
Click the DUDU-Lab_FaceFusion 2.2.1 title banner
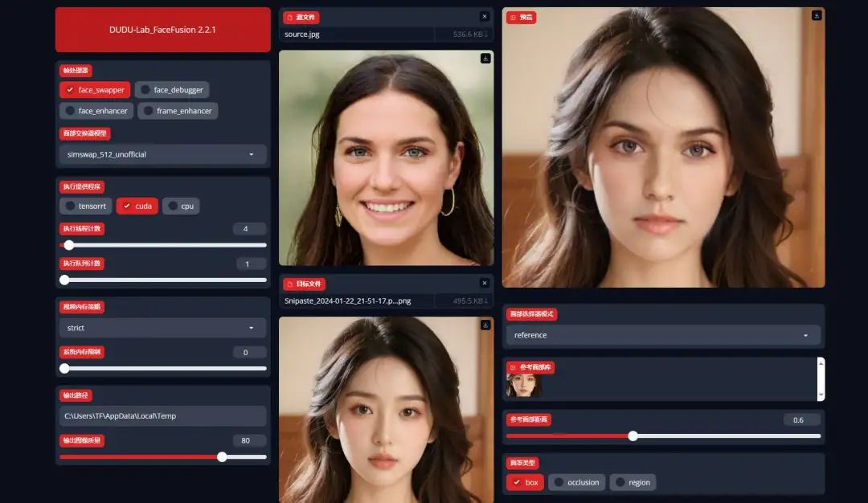point(162,30)
